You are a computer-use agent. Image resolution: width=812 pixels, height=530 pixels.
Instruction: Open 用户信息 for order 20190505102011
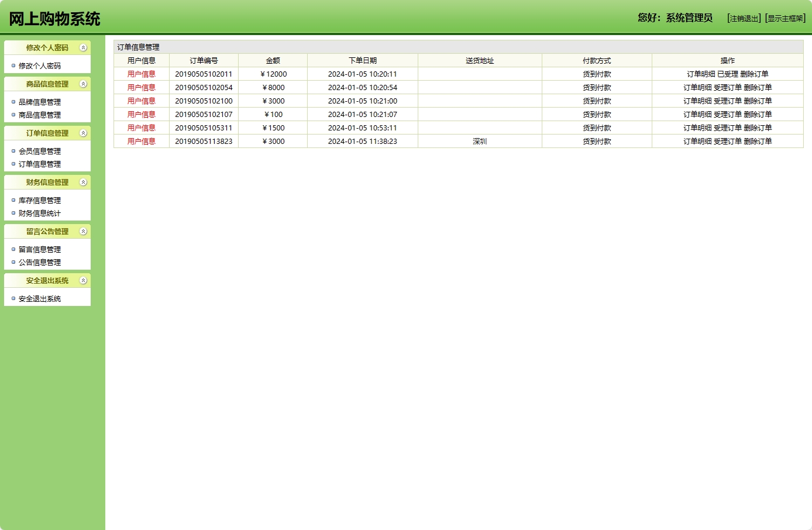(x=142, y=74)
